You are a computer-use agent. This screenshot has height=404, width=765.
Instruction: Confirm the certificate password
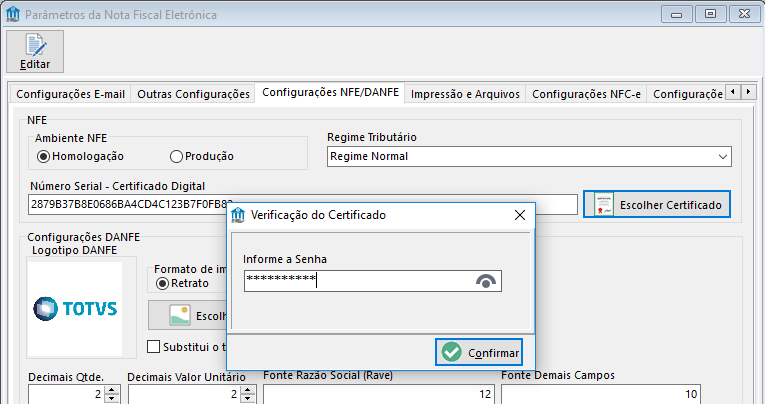click(x=479, y=352)
